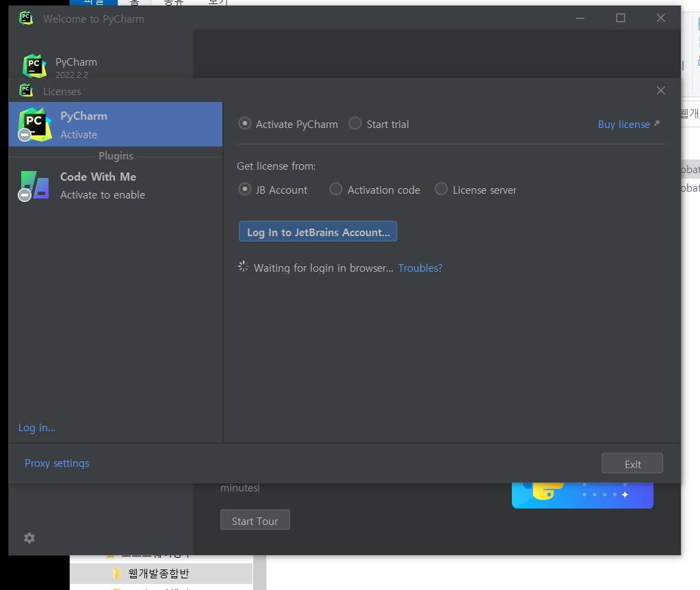Click the PyCharm icon in license list

point(34,125)
